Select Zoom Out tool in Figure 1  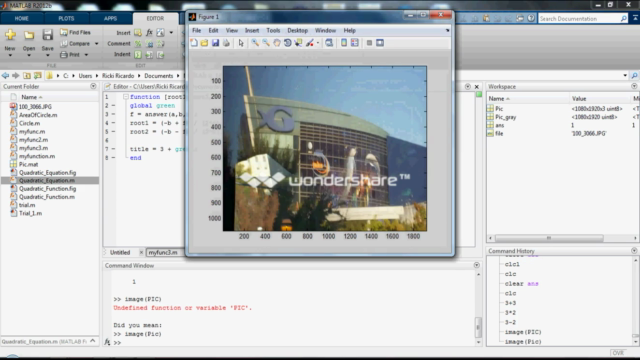[266, 43]
